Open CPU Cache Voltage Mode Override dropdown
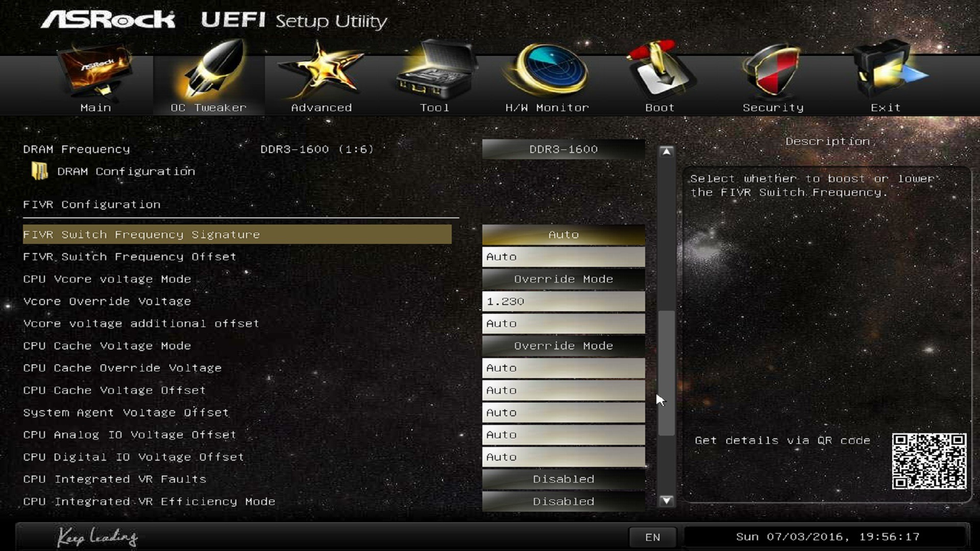The width and height of the screenshot is (980, 551). click(x=563, y=346)
